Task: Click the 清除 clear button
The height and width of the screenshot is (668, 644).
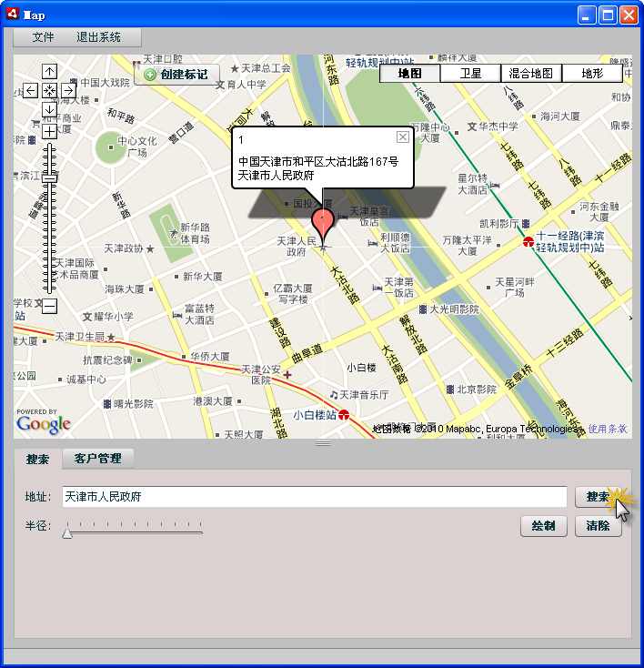Action: point(598,526)
